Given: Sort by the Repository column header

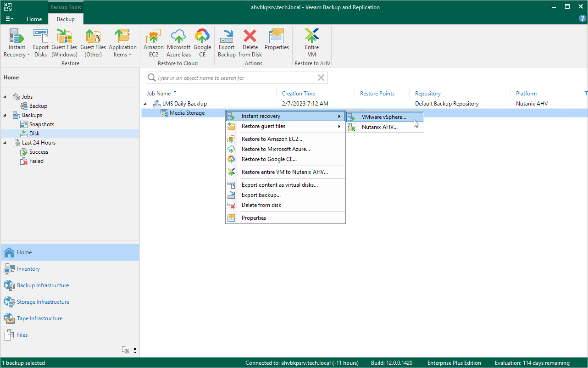Looking at the screenshot, I should click(428, 94).
